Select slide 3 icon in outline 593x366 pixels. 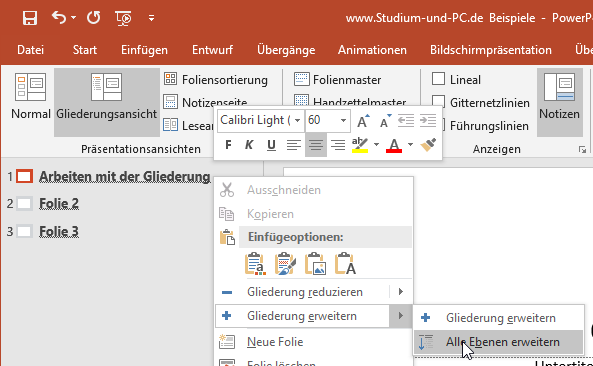pos(25,231)
